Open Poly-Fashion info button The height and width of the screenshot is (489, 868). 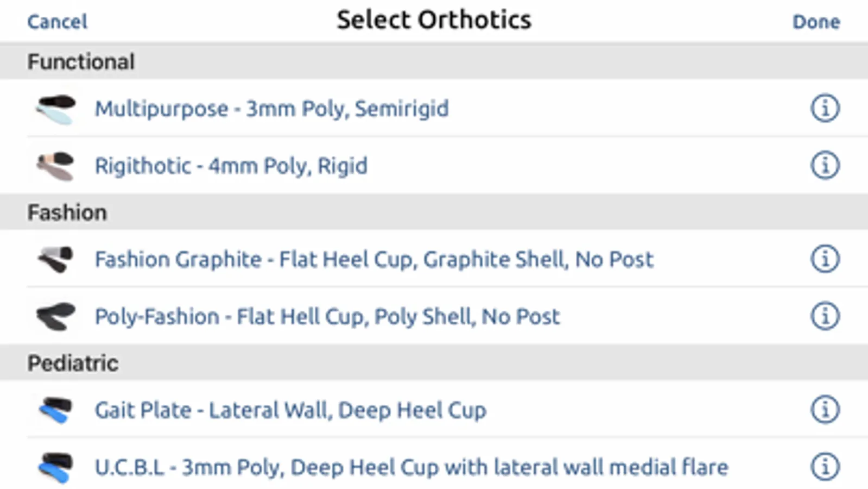[825, 316]
